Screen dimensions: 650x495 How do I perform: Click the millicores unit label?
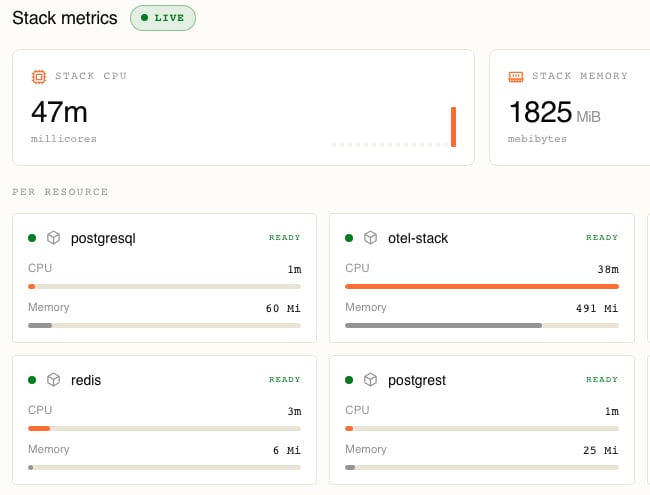tap(64, 138)
